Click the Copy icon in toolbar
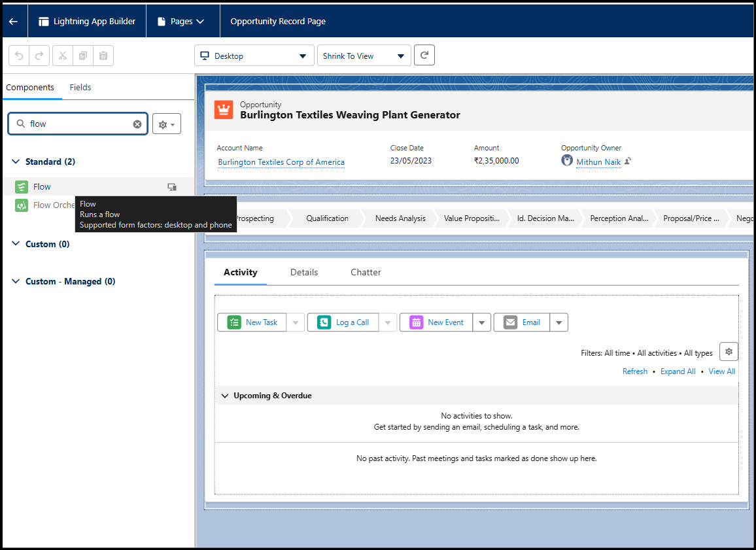756x550 pixels. click(x=83, y=56)
